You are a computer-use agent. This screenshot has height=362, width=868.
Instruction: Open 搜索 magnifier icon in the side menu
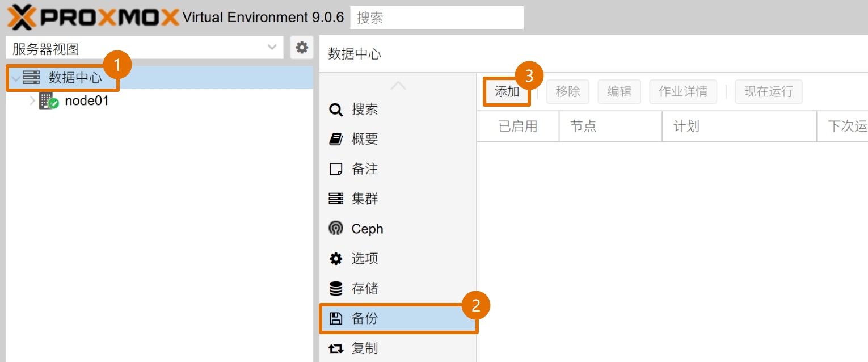click(x=336, y=110)
